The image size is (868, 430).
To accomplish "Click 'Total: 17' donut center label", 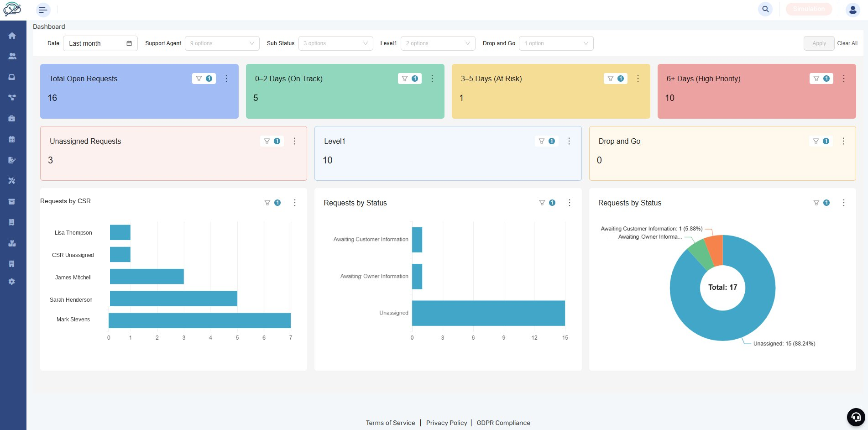I will (722, 287).
